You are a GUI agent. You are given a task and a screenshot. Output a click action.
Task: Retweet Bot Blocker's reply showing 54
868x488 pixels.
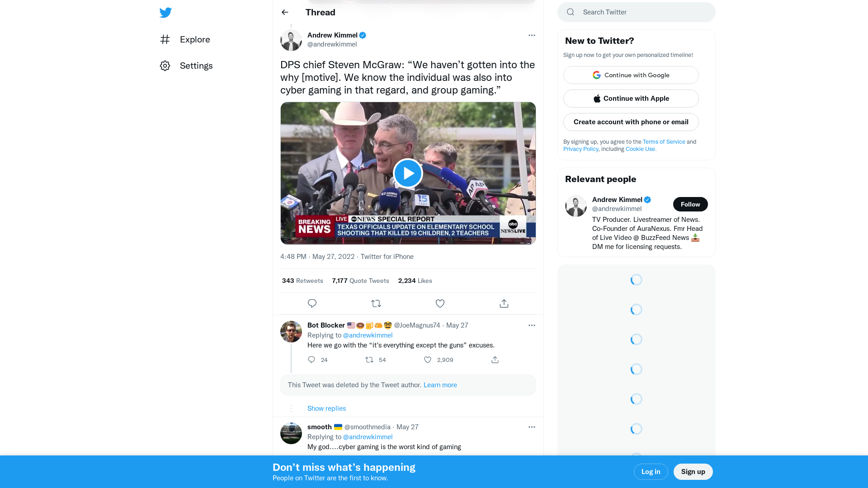[x=369, y=360]
